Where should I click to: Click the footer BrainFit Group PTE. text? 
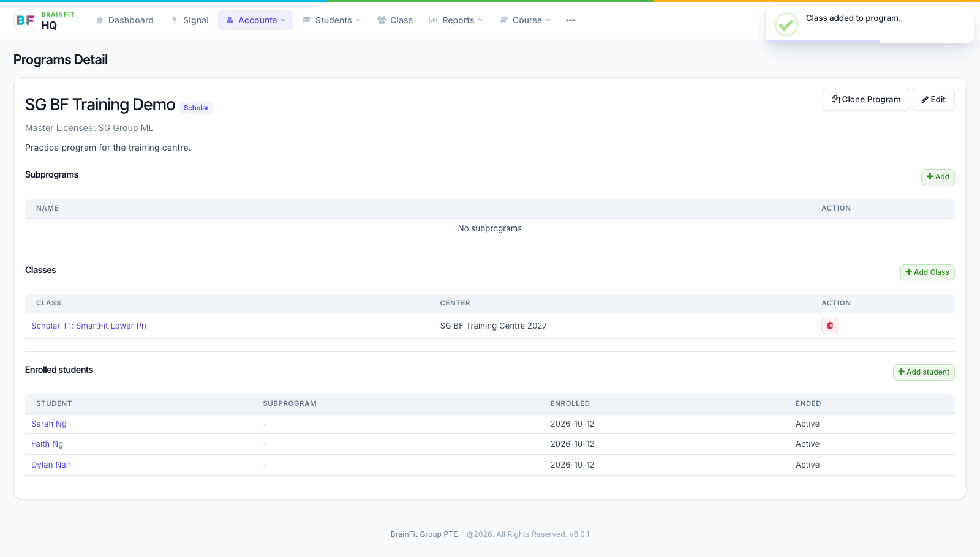pyautogui.click(x=425, y=534)
